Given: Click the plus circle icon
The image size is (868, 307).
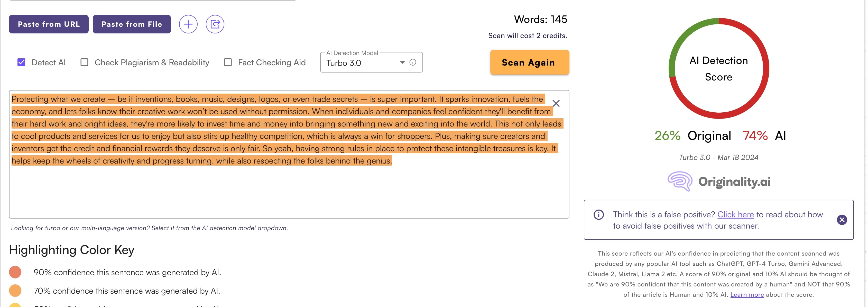Looking at the screenshot, I should [x=188, y=24].
